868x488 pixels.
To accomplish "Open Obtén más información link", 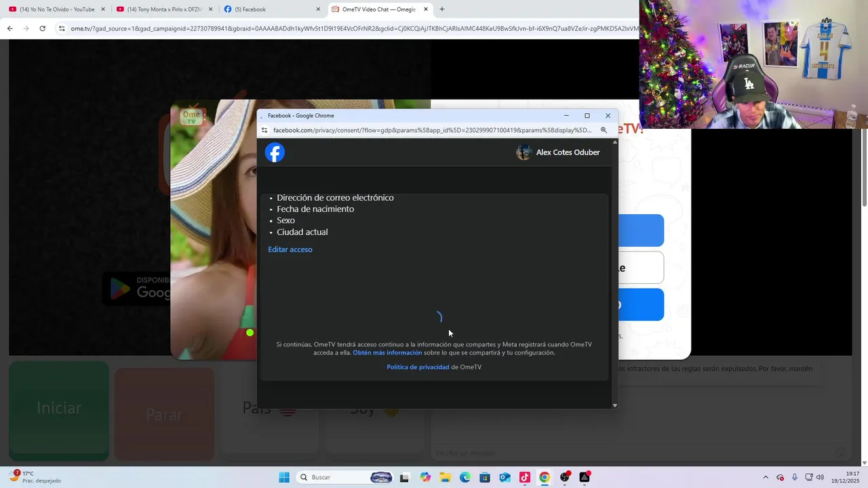I will 387,352.
